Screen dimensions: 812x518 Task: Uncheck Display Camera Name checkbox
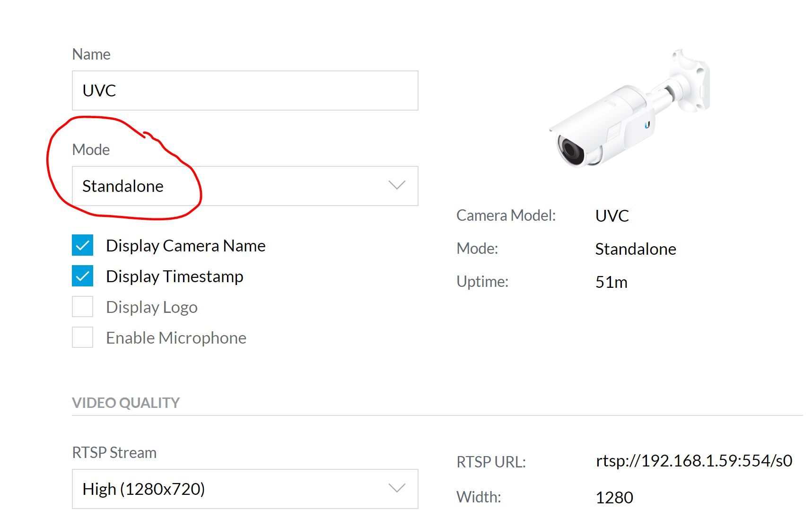coord(83,245)
